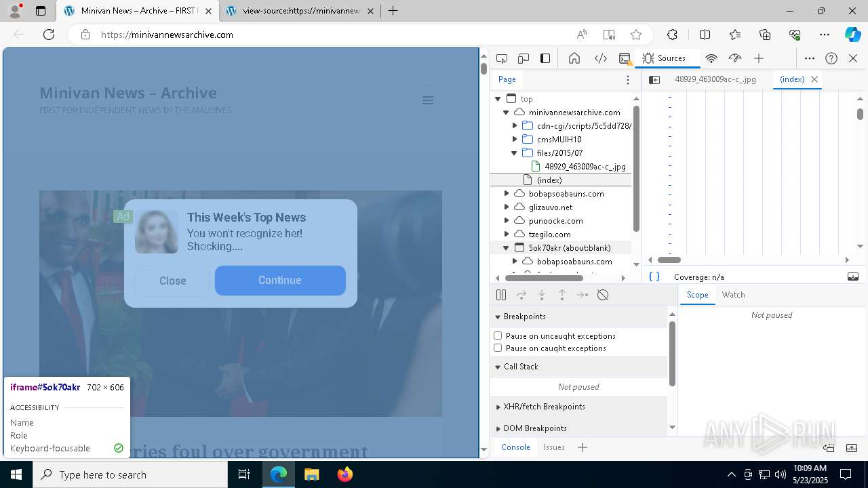The image size is (868, 488).
Task: Toggle the DevTools activity bar dock icon
Action: [x=545, y=58]
